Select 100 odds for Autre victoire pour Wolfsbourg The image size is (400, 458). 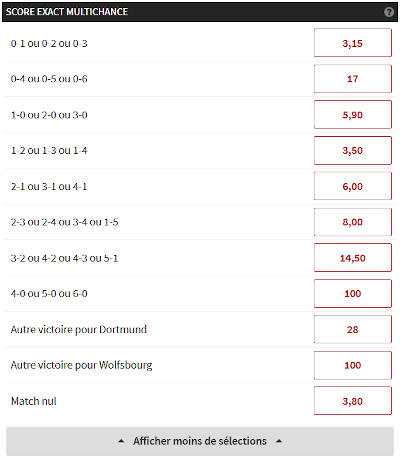[353, 365]
